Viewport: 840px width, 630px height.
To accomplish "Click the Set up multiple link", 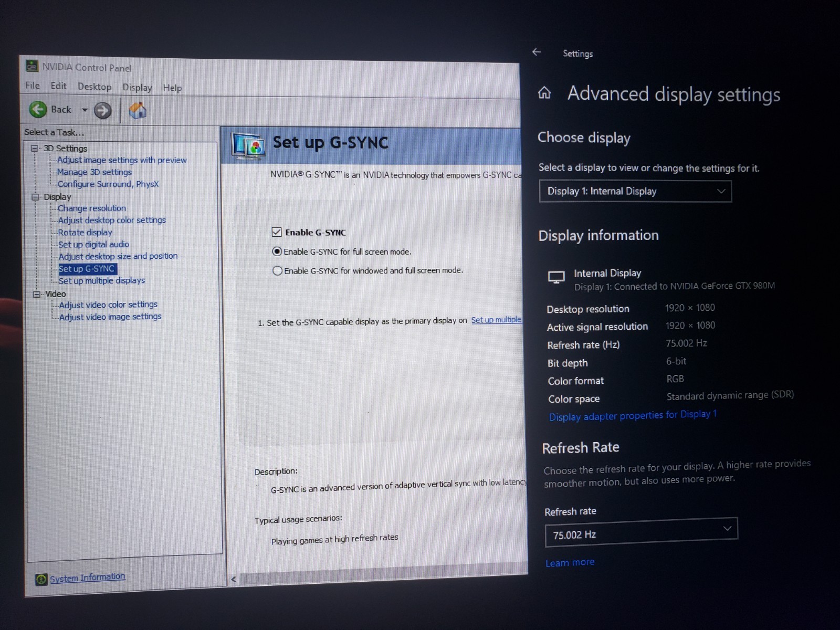I will (496, 320).
